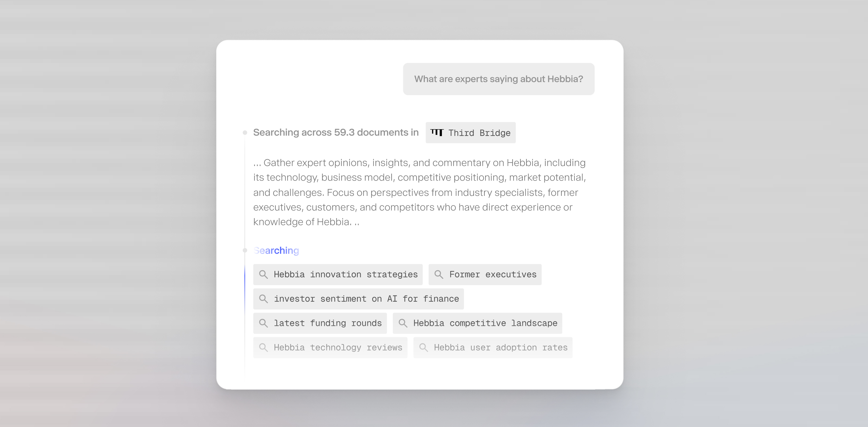Click the Third Bridge logo icon
The height and width of the screenshot is (427, 868).
(x=437, y=132)
